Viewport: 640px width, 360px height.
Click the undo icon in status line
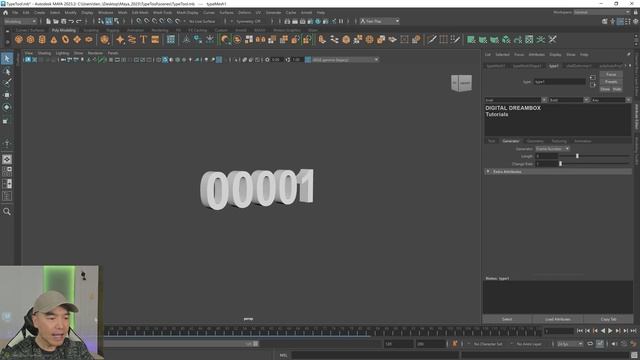coord(71,21)
